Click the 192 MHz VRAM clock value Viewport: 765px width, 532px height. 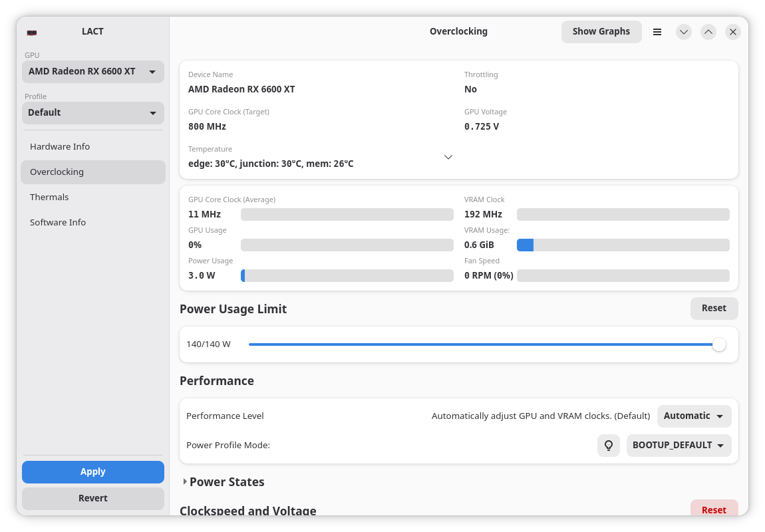coord(483,215)
